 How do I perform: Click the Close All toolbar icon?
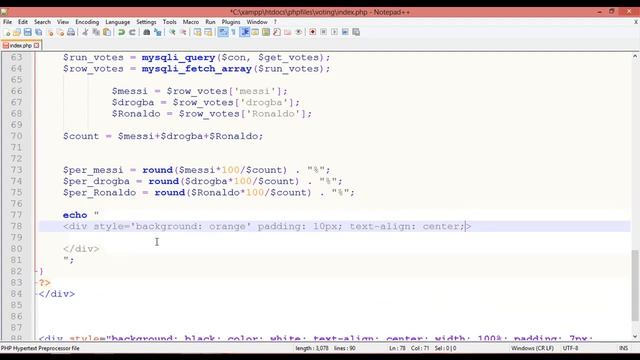pos(60,32)
